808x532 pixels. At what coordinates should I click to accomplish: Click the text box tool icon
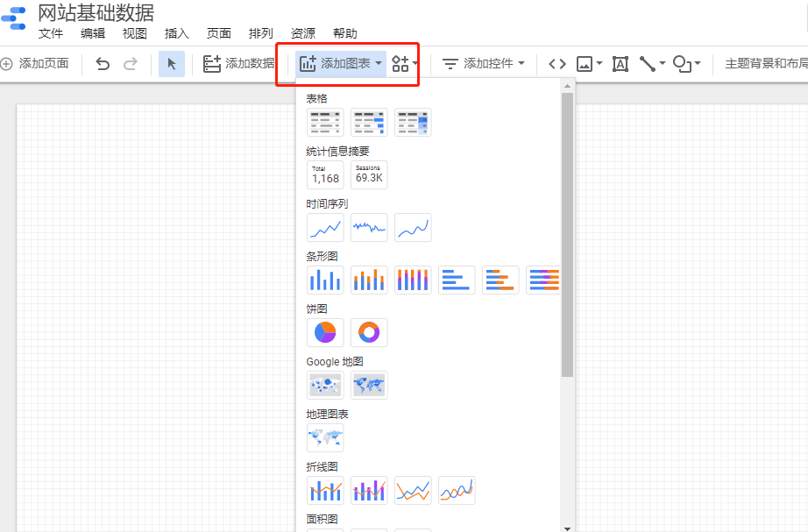(620, 64)
